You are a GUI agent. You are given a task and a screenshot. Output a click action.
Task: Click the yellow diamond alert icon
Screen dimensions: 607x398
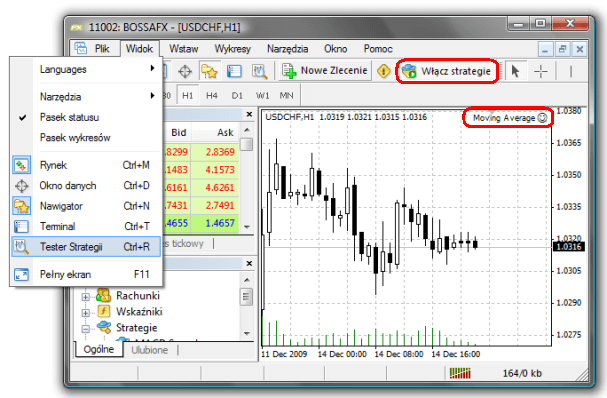pos(383,71)
